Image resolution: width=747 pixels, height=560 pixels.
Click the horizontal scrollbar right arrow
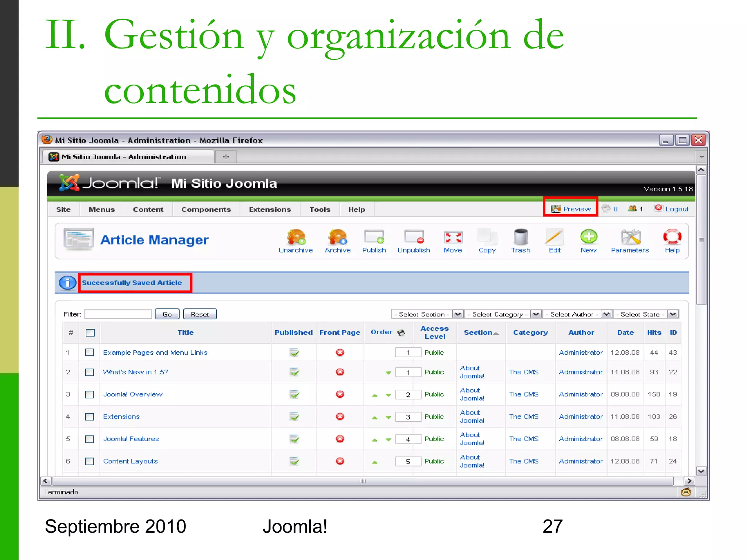[x=689, y=481]
